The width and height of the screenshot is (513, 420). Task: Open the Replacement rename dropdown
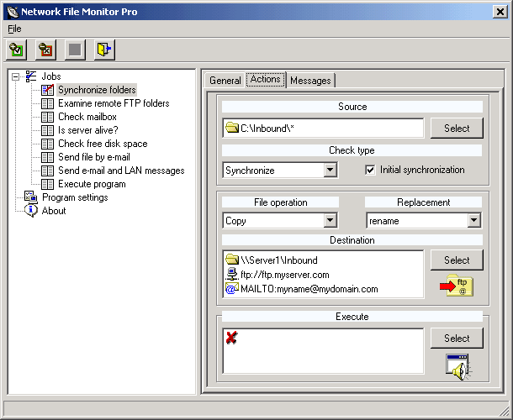click(x=474, y=221)
